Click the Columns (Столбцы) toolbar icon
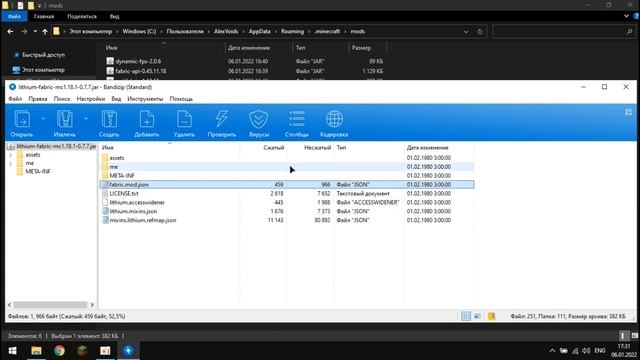This screenshot has width=640, height=360. [x=297, y=123]
